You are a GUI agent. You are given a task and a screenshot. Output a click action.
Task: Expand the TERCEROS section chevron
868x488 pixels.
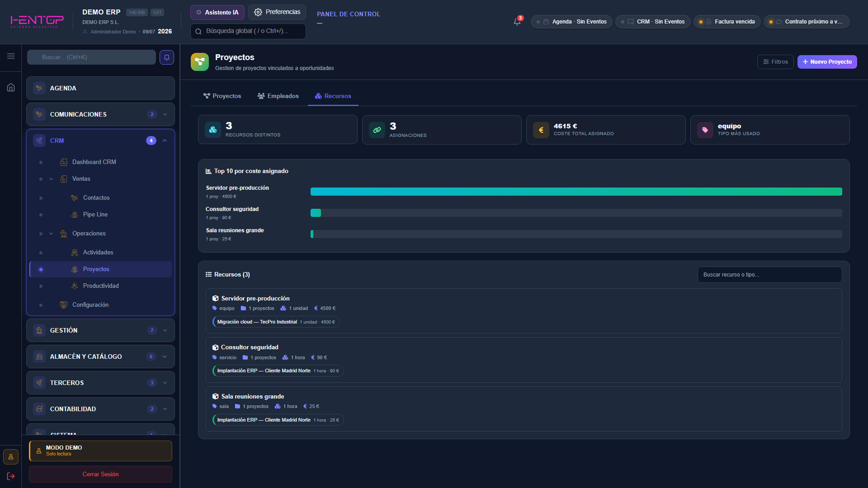coord(165,383)
